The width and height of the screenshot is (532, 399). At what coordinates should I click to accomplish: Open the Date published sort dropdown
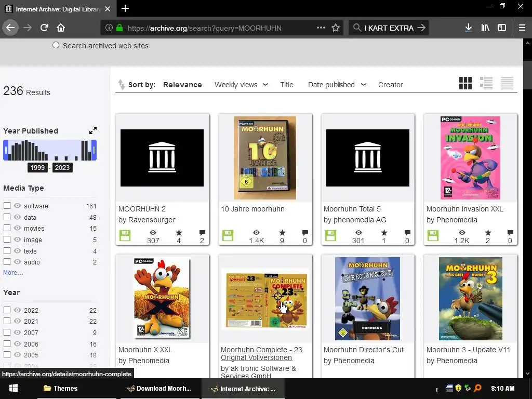(x=337, y=85)
